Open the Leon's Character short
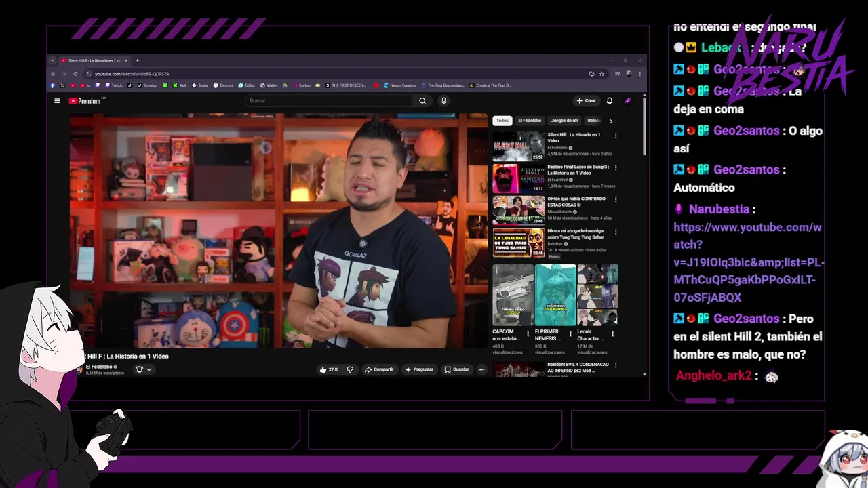This screenshot has width=868, height=488. [x=597, y=295]
